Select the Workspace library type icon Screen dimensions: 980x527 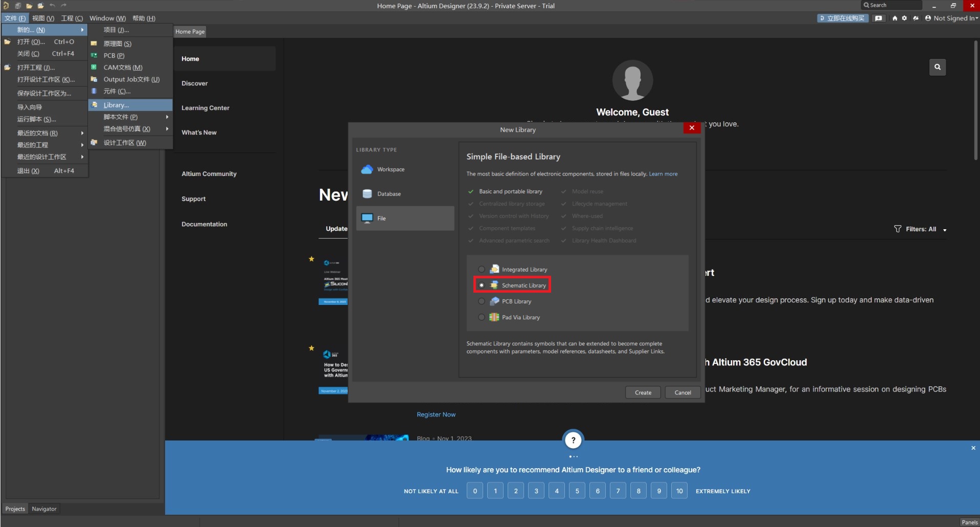click(x=367, y=169)
